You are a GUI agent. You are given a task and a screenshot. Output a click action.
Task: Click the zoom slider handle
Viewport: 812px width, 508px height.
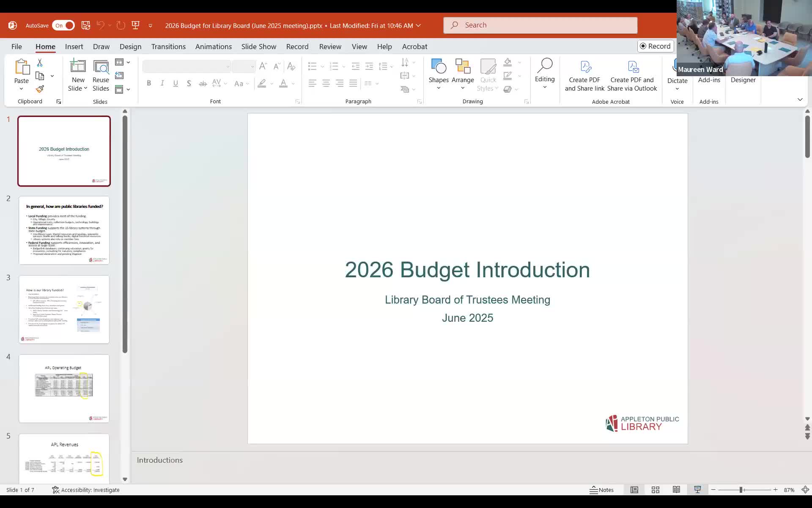click(741, 490)
